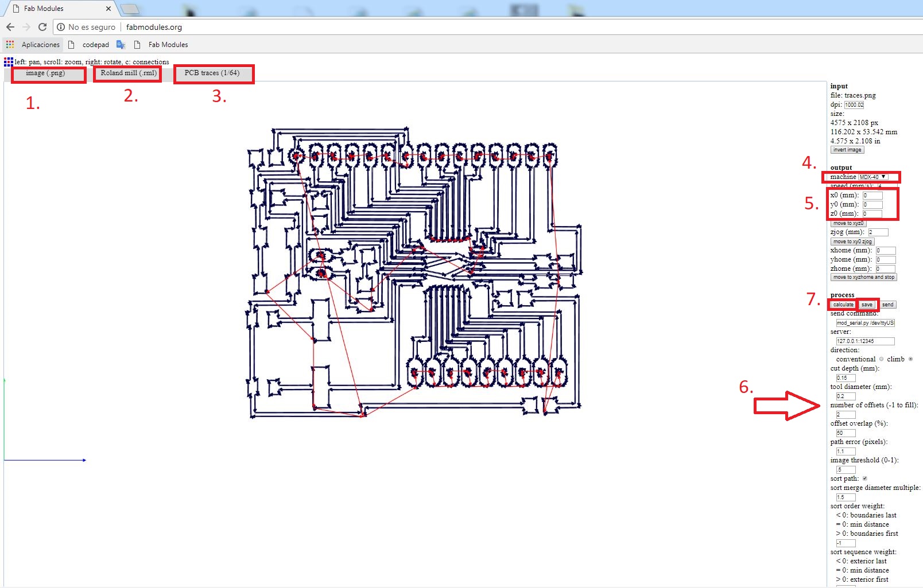923x588 pixels.
Task: Click the xhome (mm) field
Action: pos(886,251)
